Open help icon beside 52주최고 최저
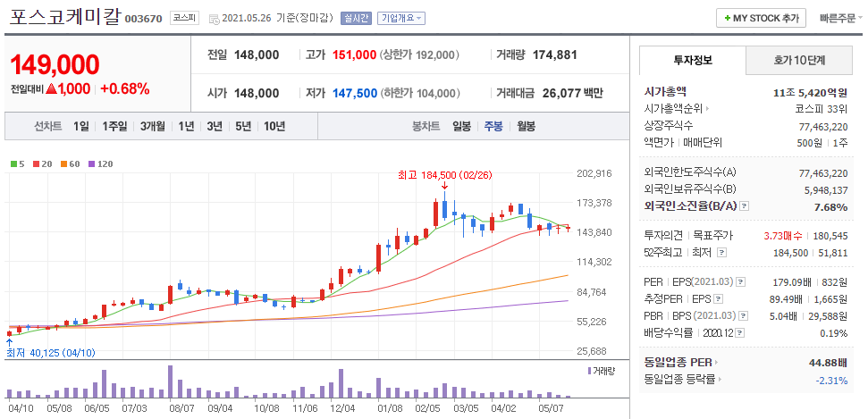 [x=721, y=253]
